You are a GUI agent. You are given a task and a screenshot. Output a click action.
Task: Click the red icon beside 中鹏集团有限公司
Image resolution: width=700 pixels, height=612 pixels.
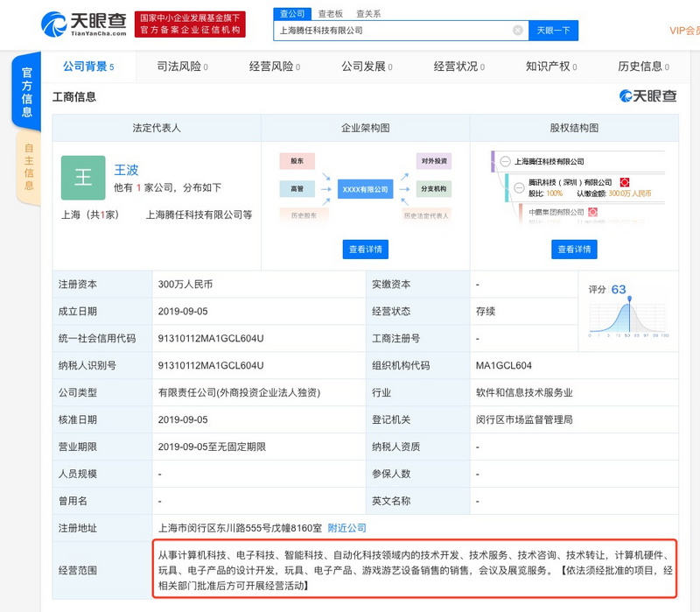pyautogui.click(x=592, y=212)
